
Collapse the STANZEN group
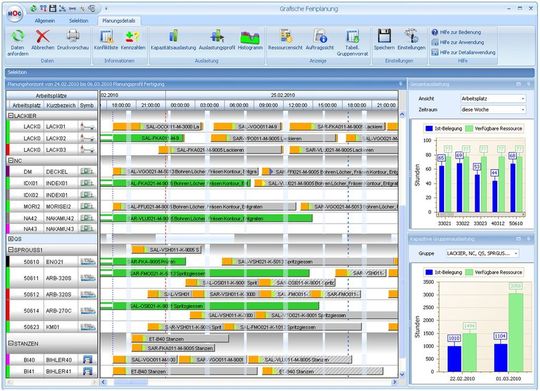[x=10, y=343]
